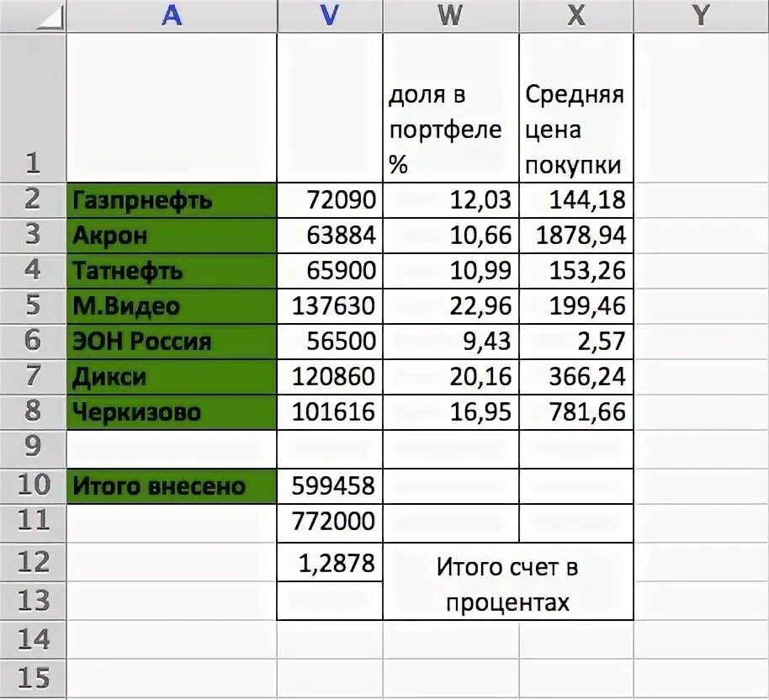769x700 pixels.
Task: Select the Дикси cell
Action: [x=172, y=376]
